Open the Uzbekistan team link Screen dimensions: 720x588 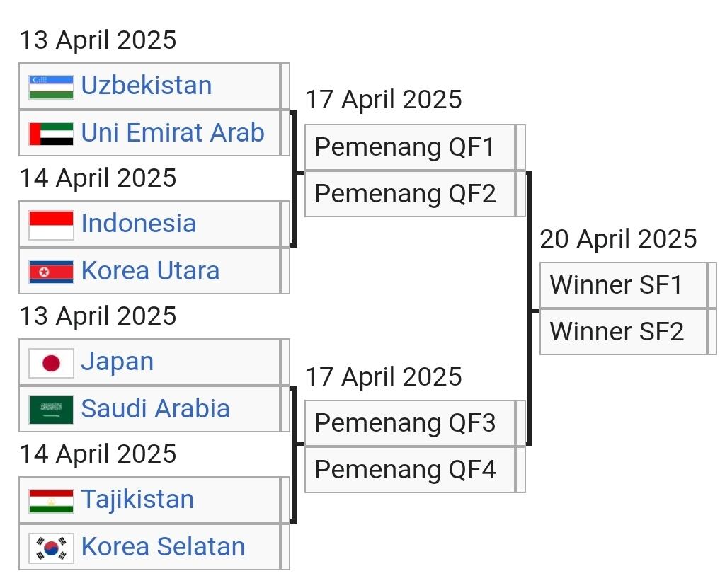[147, 86]
